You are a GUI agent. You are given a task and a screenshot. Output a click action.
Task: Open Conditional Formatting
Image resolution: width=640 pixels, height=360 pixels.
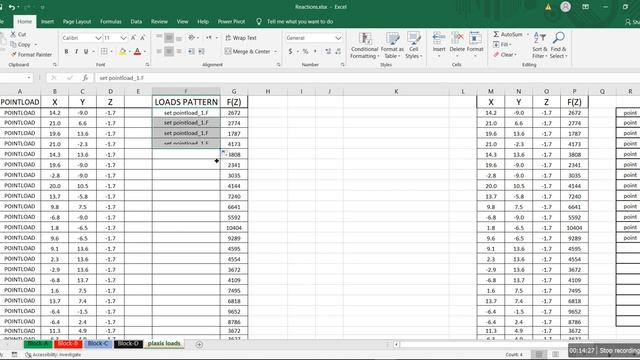[364, 45]
